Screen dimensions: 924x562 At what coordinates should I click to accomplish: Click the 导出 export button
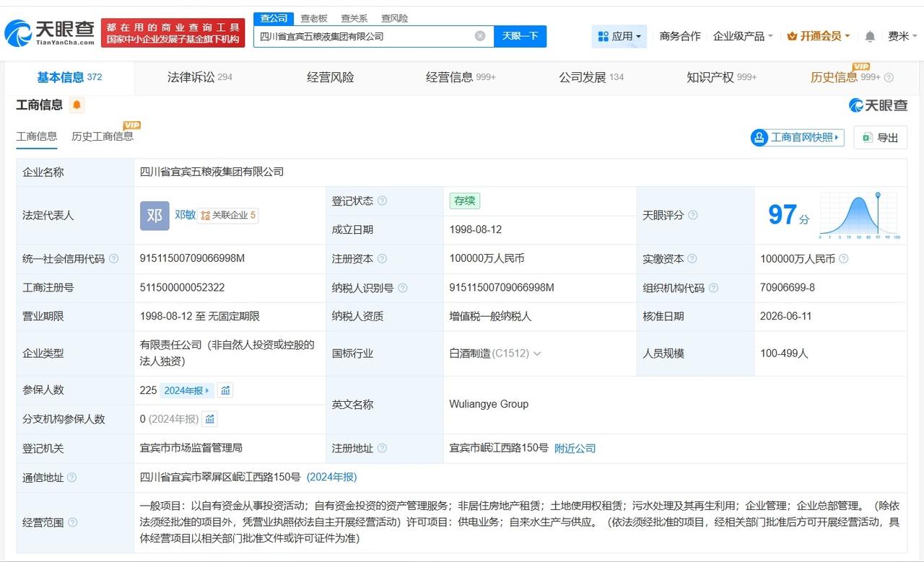pyautogui.click(x=880, y=137)
